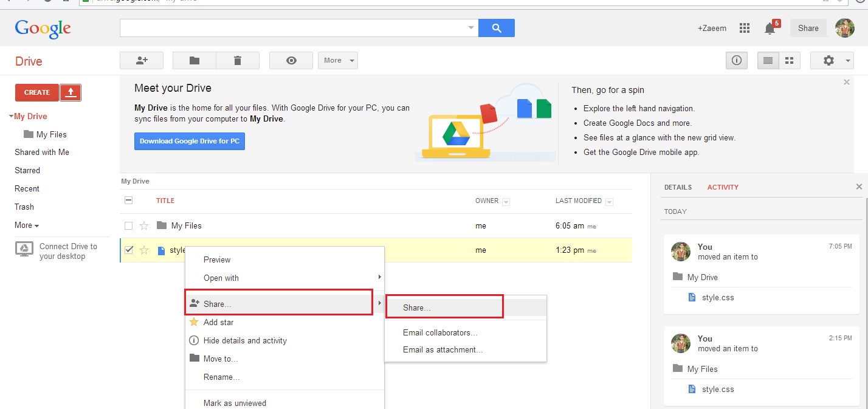Open My Files in the sidebar tree
This screenshot has height=409, width=868.
click(52, 134)
